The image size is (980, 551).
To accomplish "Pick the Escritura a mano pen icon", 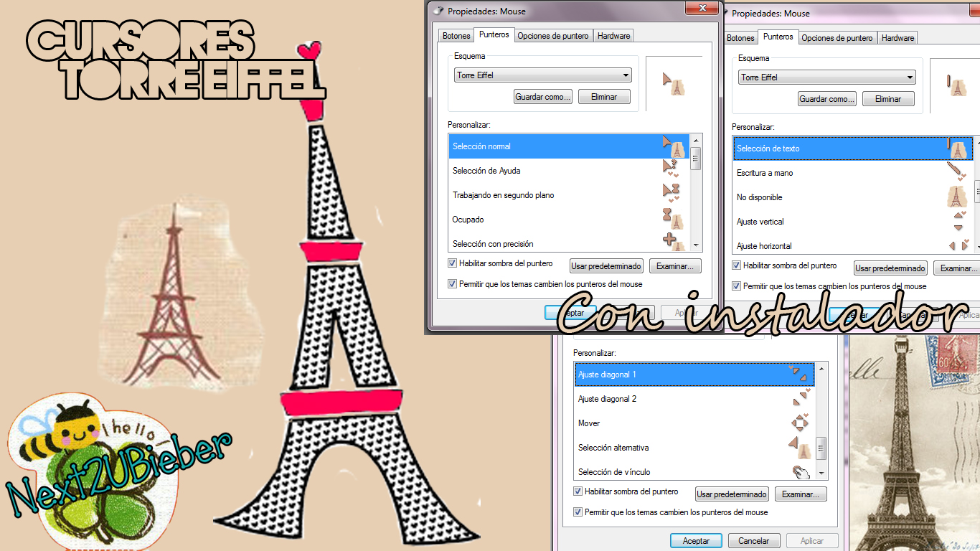I will pyautogui.click(x=956, y=171).
